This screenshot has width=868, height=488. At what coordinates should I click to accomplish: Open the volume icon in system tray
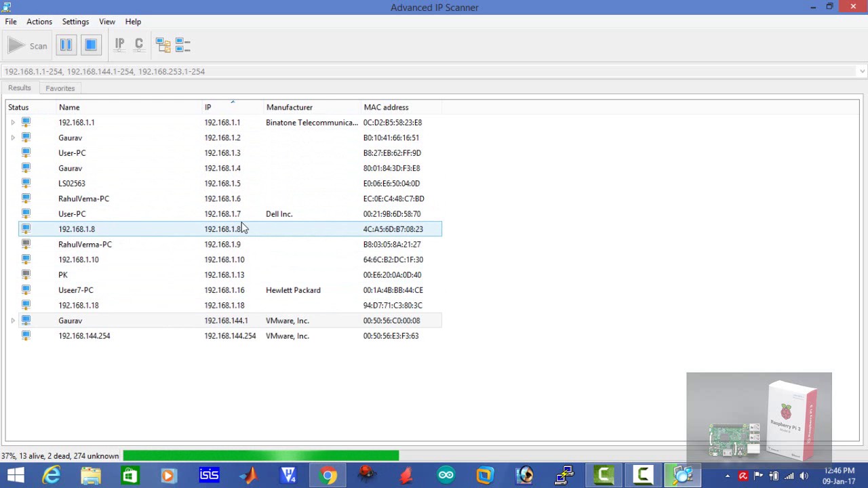804,476
